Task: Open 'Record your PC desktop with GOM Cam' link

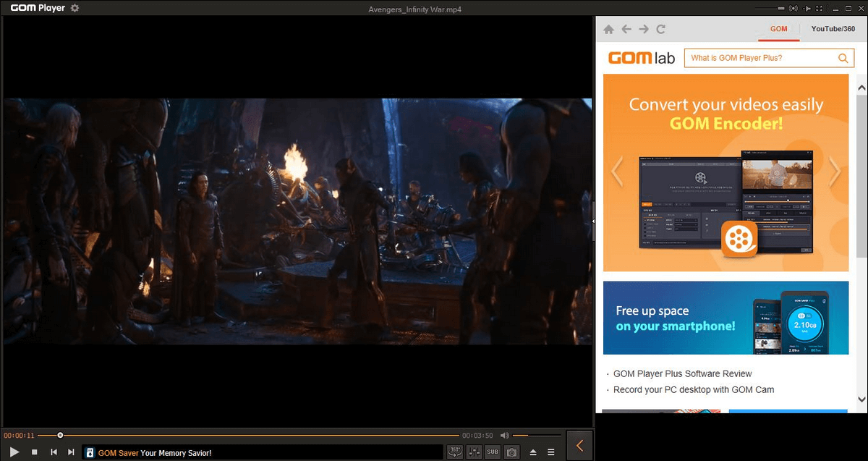Action: (694, 389)
